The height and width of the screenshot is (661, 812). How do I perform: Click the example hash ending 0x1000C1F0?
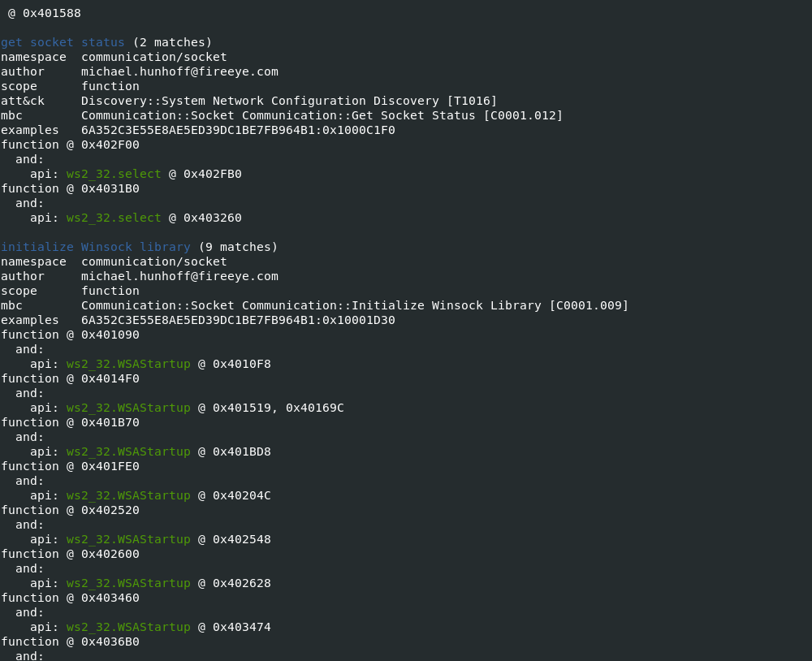[238, 130]
